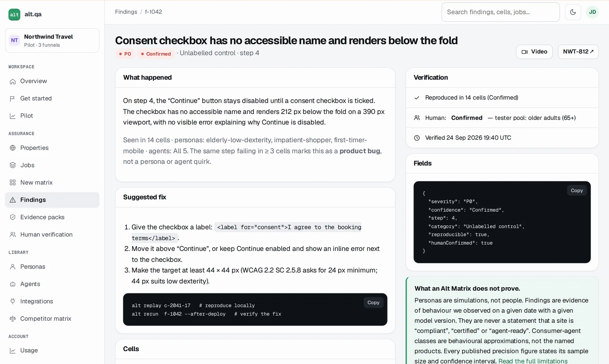This screenshot has width=609, height=364.
Task: Select Findings in sidebar
Action: click(52, 200)
